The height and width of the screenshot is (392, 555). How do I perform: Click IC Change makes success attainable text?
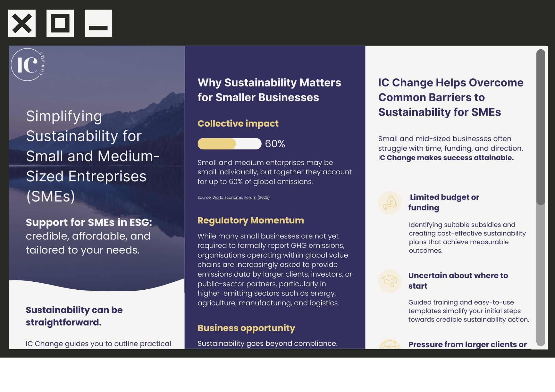pos(446,158)
